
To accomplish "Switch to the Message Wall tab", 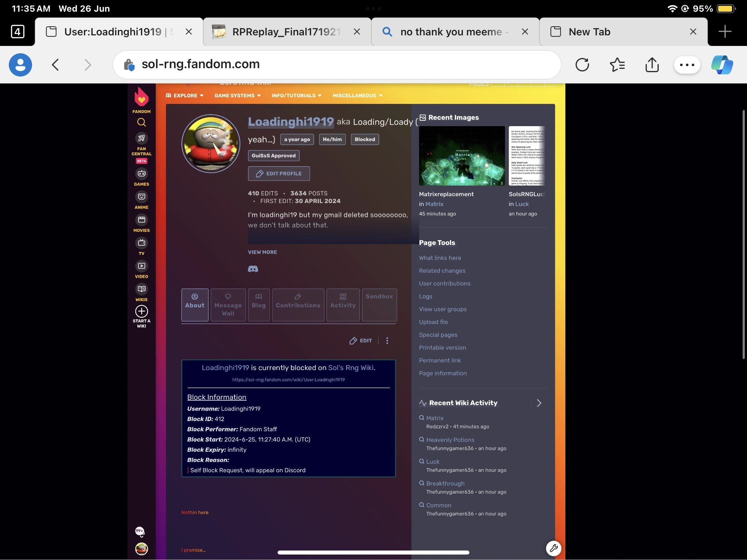I will (228, 305).
